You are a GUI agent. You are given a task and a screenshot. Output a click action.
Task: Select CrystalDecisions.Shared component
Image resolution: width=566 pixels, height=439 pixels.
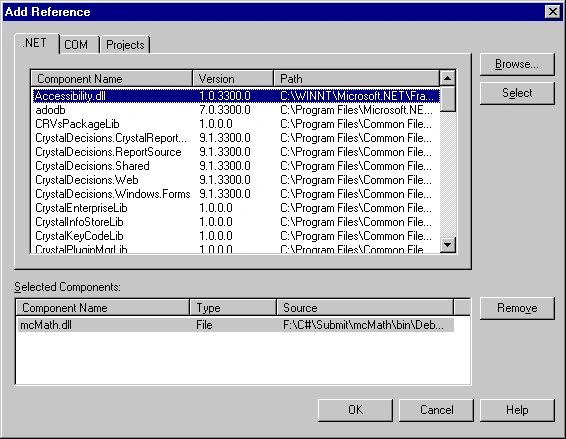[236, 166]
